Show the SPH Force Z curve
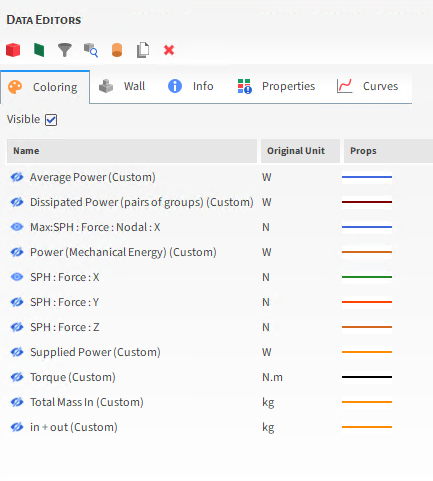Image resolution: width=433 pixels, height=481 pixels. point(17,327)
